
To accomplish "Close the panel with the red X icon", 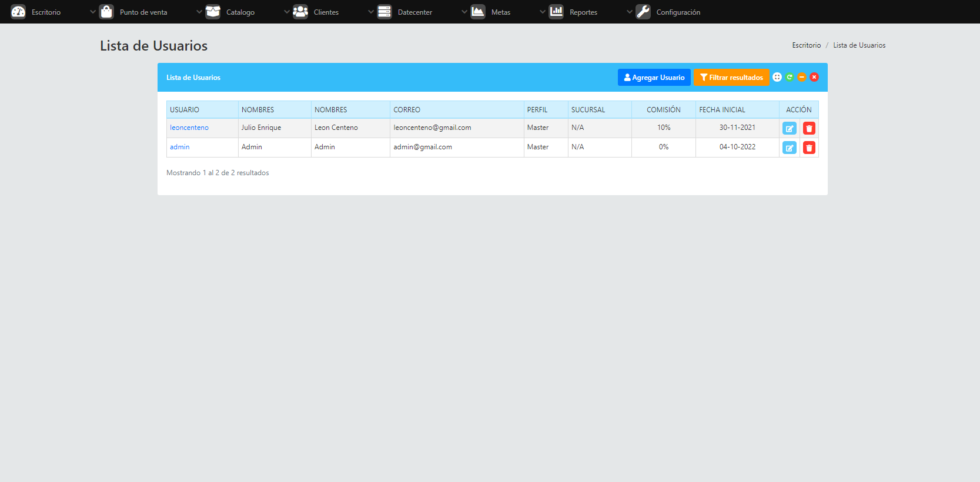I will click(x=814, y=77).
